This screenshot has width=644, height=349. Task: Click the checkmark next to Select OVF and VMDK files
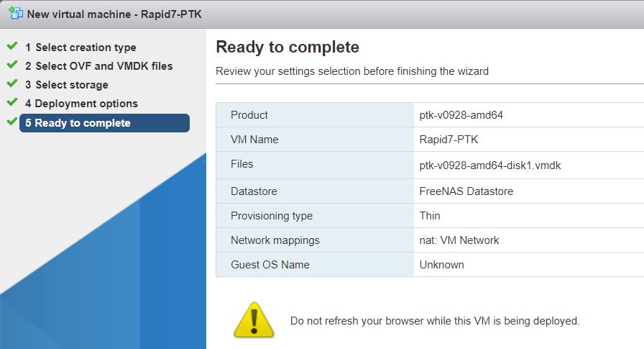coord(11,65)
